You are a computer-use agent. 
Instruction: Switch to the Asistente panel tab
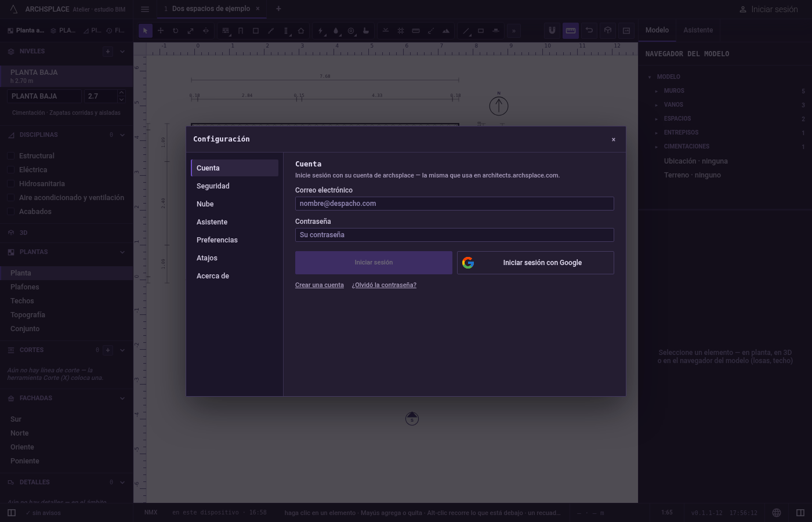click(x=698, y=30)
